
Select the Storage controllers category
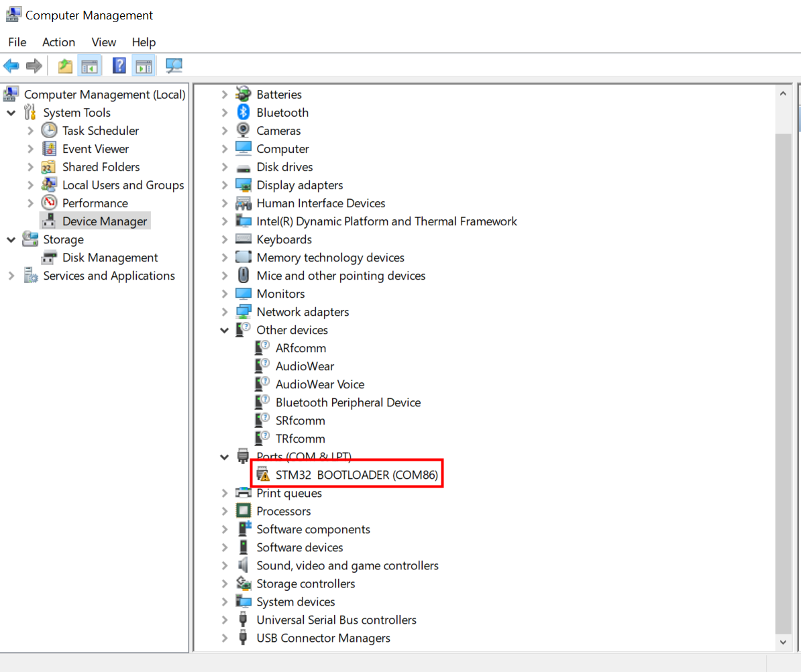[x=305, y=583]
